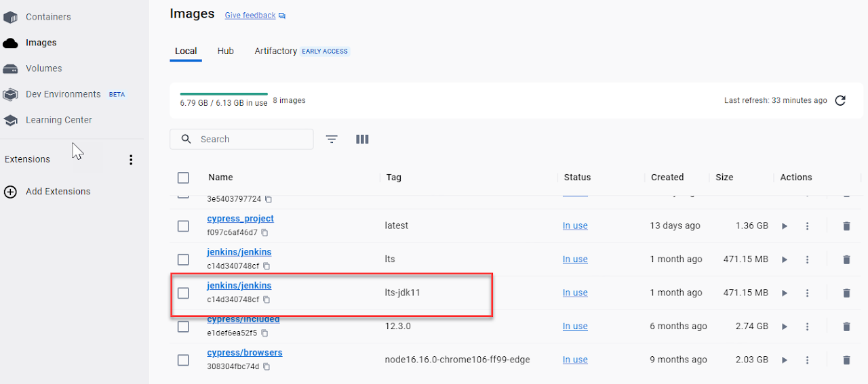Click the lts-jdk11 tag text

click(x=403, y=293)
